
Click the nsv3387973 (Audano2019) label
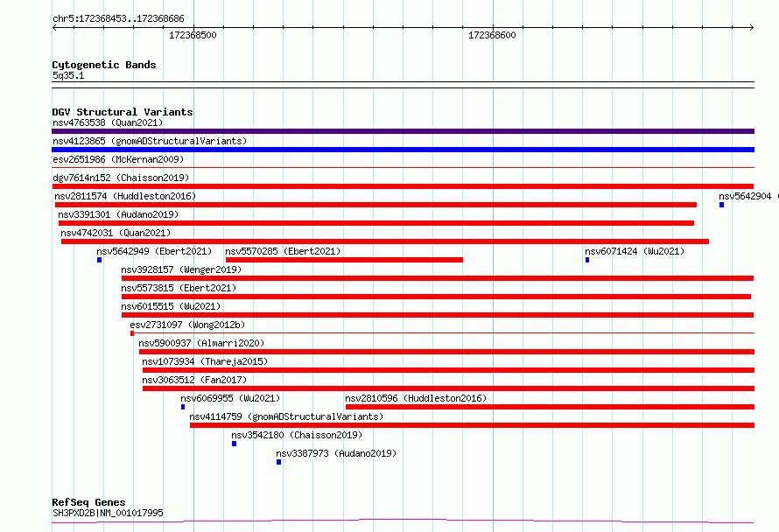[336, 453]
